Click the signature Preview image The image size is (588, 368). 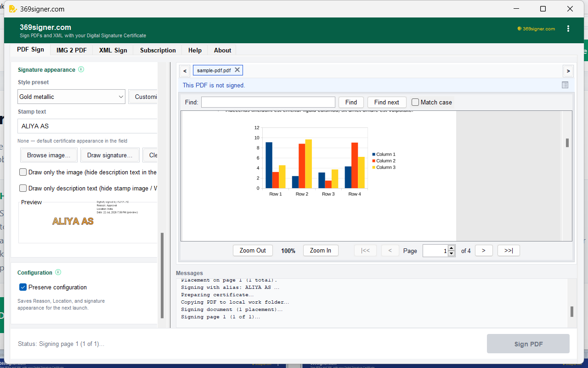88,221
